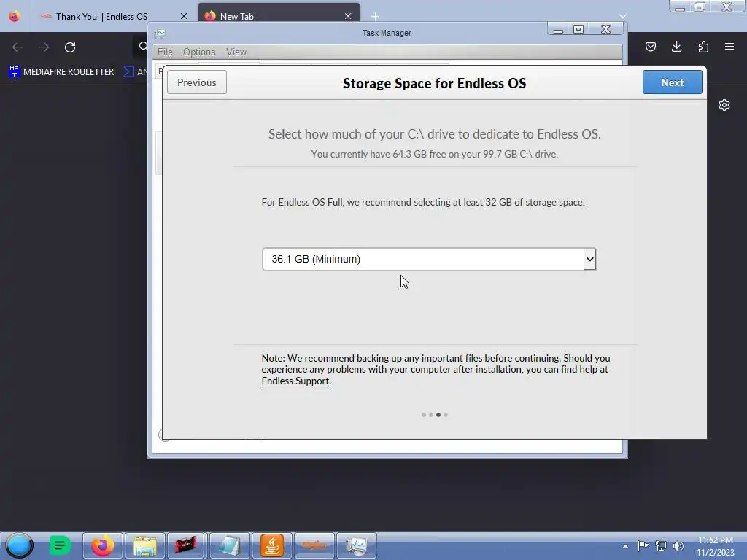Open new tab settings gear
Viewport: 747px width, 560px height.
coord(724,105)
